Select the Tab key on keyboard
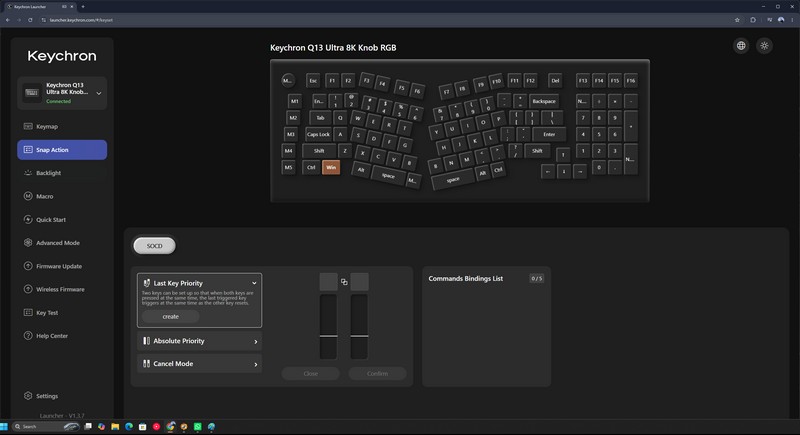This screenshot has width=800, height=435. pos(320,118)
